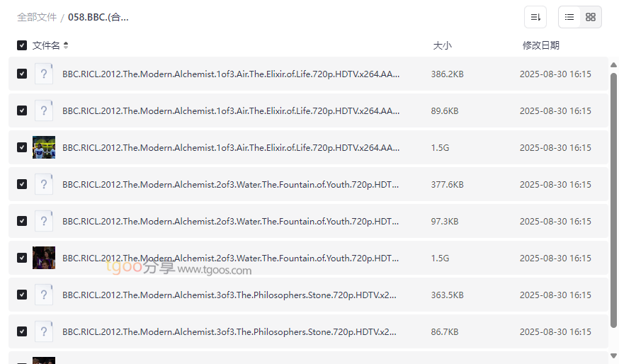Click the 修改日期 column header
This screenshot has height=364, width=619.
[540, 45]
